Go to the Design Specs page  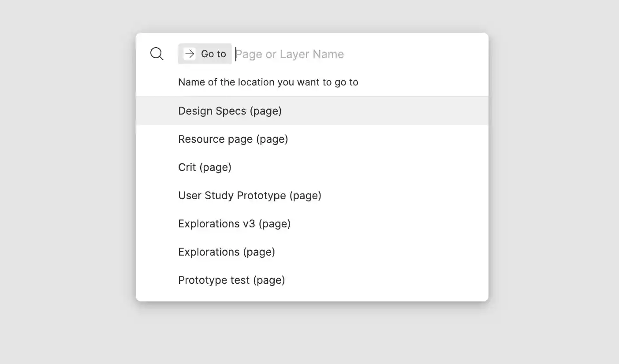coord(230,111)
